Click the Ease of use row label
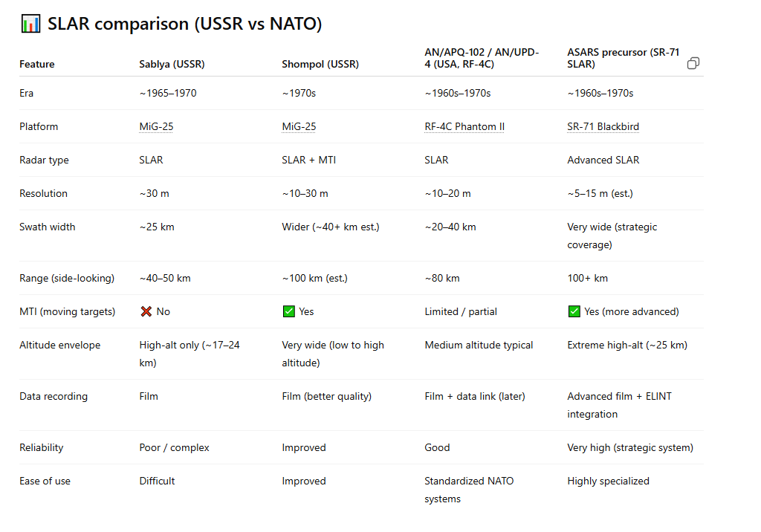Image resolution: width=761 pixels, height=532 pixels. point(45,481)
